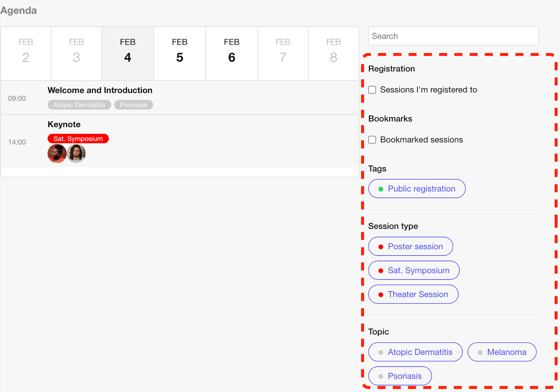Toggle the Public registration tag filter
This screenshot has height=392, width=560.
tap(417, 189)
